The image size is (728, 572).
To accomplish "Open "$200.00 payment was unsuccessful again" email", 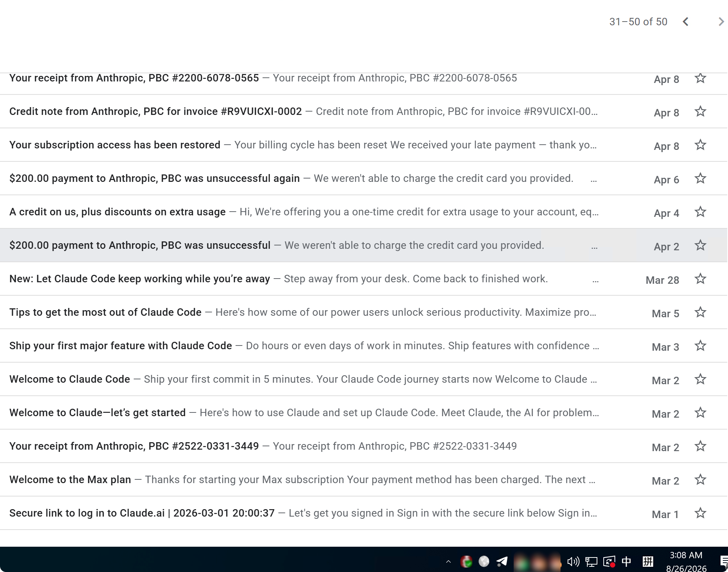I will 364,178.
